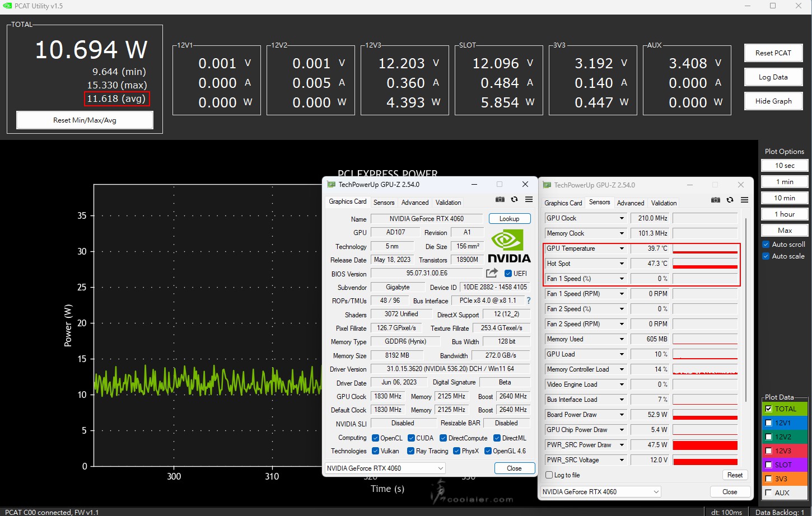Image resolution: width=812 pixels, height=516 pixels.
Task: Open GPU Load sensor dropdown
Action: coord(622,354)
